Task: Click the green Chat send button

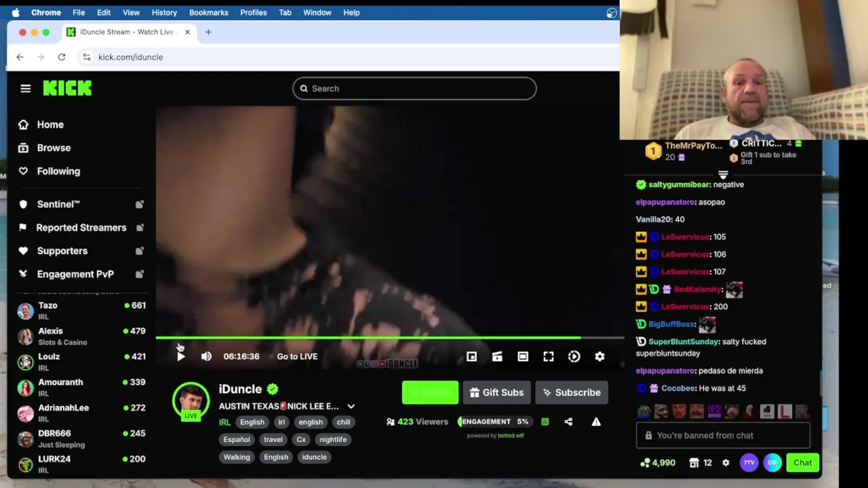Action: pyautogui.click(x=802, y=463)
